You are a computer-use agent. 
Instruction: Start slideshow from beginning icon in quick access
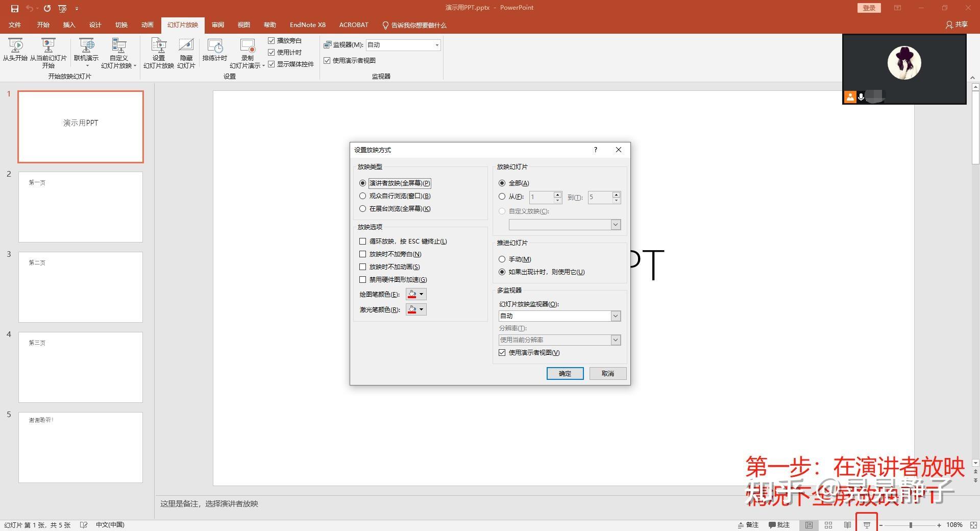[62, 8]
